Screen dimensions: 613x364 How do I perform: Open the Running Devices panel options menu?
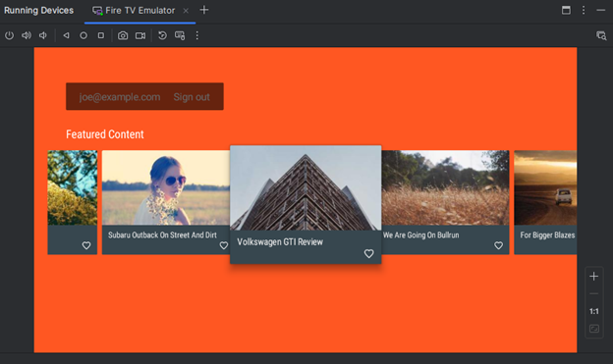[x=584, y=10]
